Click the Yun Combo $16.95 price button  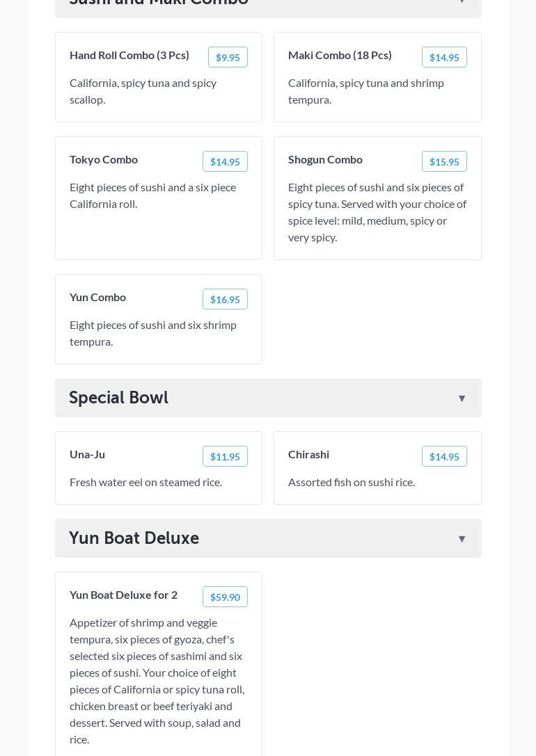[225, 299]
